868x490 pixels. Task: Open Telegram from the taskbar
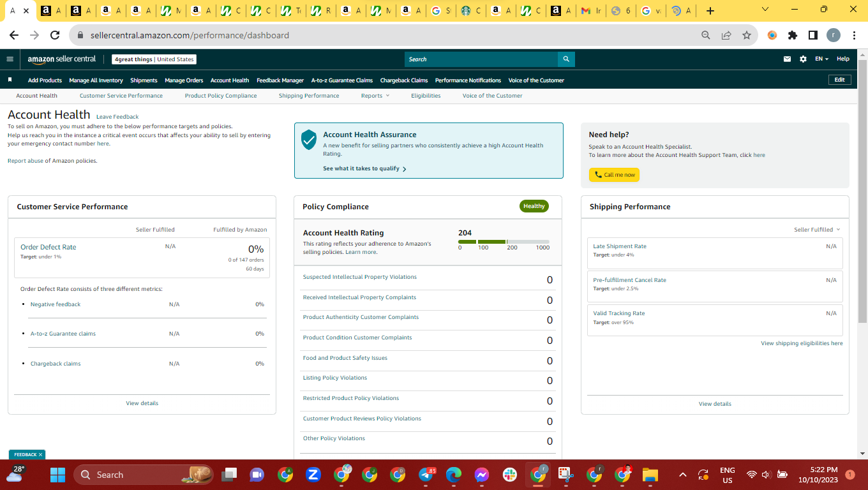point(426,475)
